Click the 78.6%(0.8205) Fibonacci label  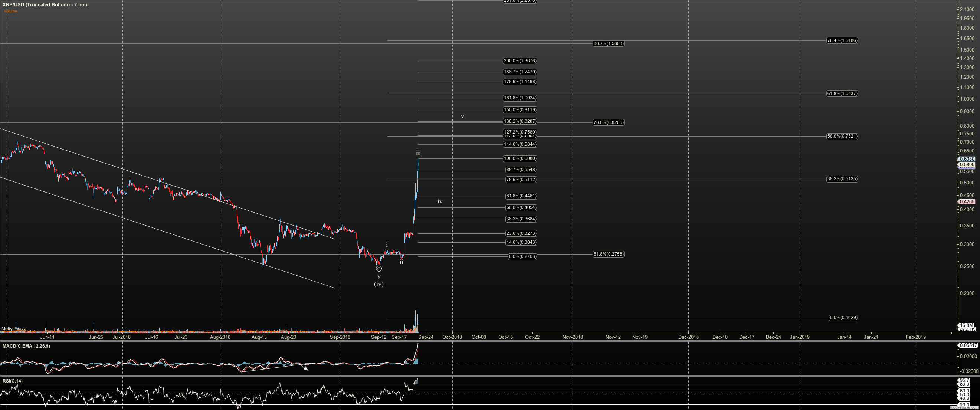pyautogui.click(x=608, y=122)
